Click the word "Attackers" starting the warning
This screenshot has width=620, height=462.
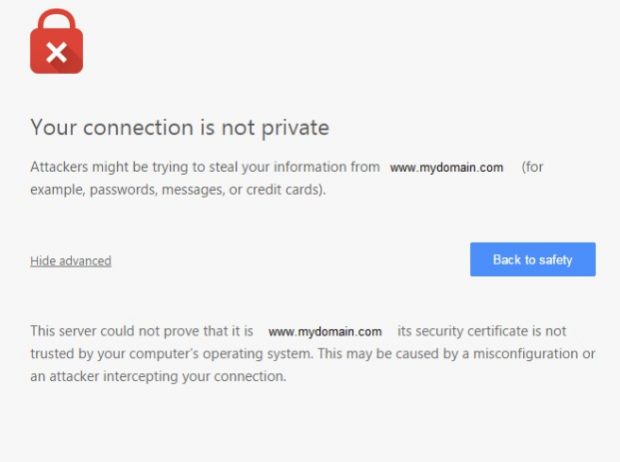tap(59, 167)
